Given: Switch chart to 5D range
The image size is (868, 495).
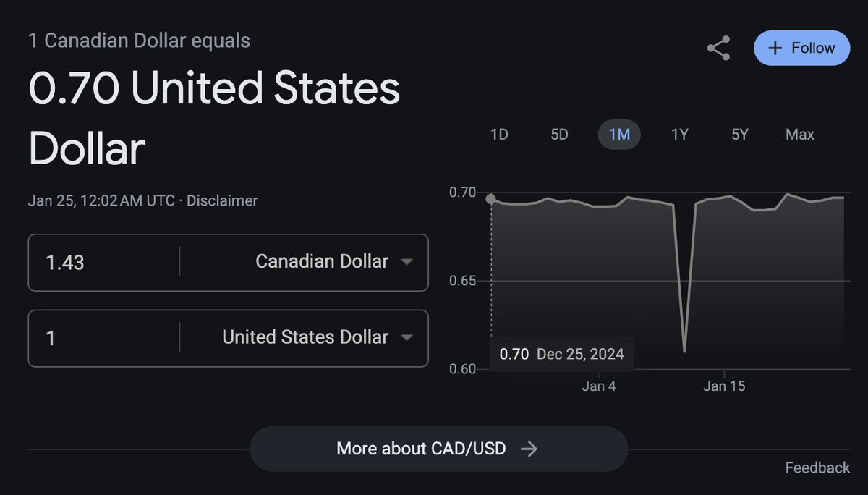Looking at the screenshot, I should click(x=559, y=135).
